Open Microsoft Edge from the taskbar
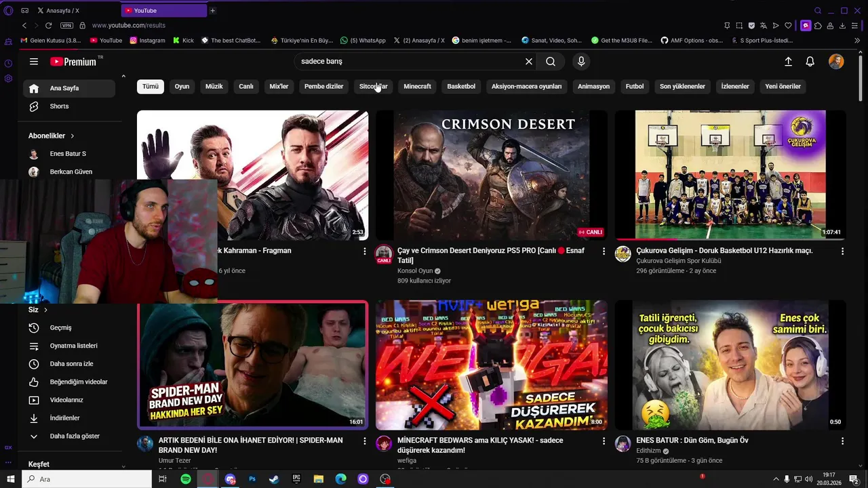 click(x=340, y=479)
